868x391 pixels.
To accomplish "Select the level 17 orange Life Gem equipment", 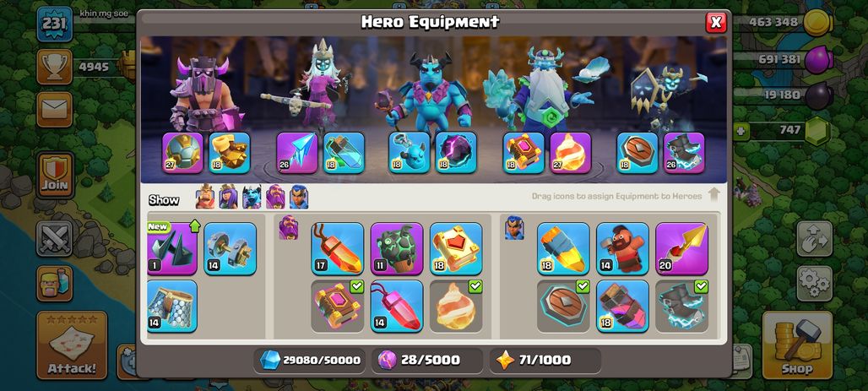I will (x=337, y=248).
